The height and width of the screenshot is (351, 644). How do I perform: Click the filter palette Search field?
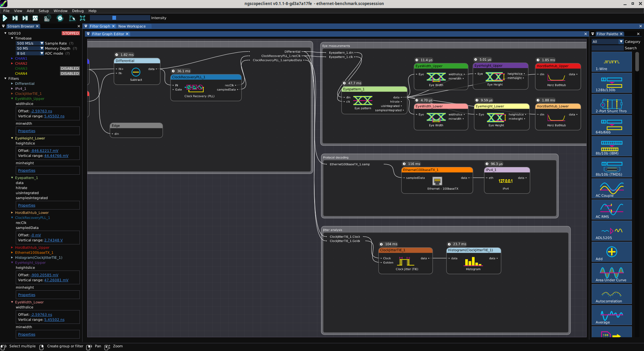607,48
